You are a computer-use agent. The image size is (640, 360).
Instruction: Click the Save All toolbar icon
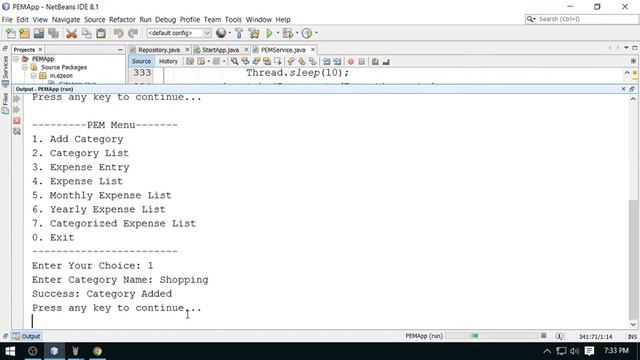tap(53, 33)
